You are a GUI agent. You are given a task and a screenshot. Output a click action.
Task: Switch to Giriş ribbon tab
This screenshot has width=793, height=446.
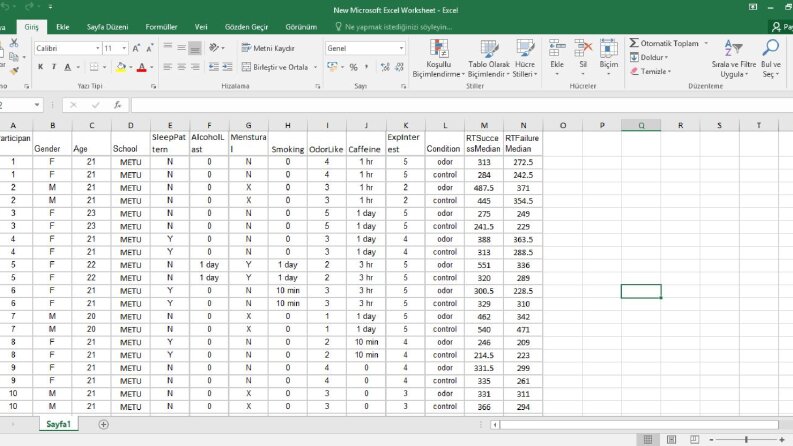(31, 27)
